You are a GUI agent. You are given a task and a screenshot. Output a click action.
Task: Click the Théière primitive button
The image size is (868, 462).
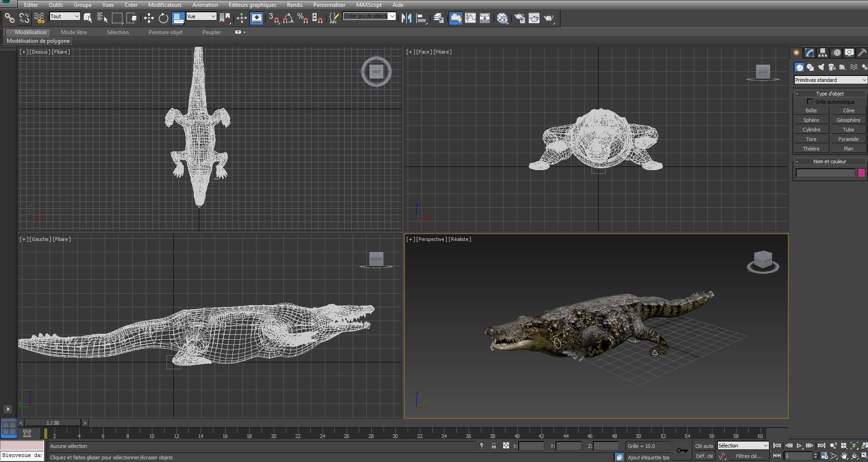811,149
